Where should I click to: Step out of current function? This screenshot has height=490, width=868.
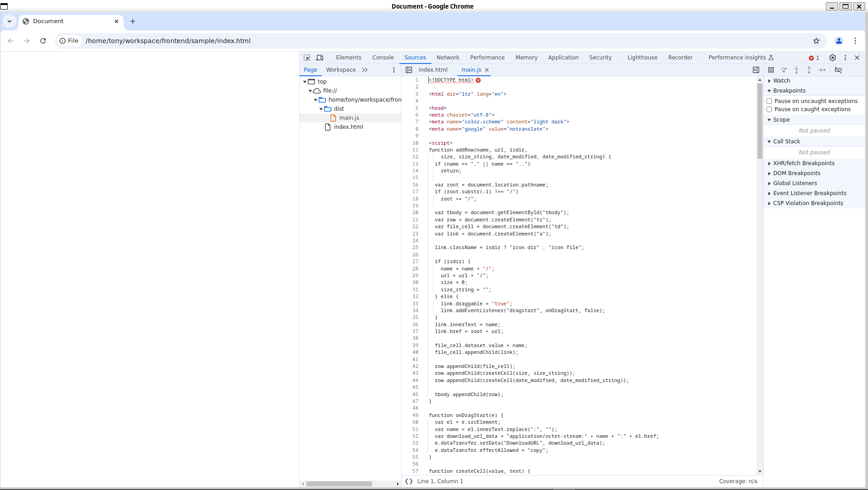click(809, 70)
